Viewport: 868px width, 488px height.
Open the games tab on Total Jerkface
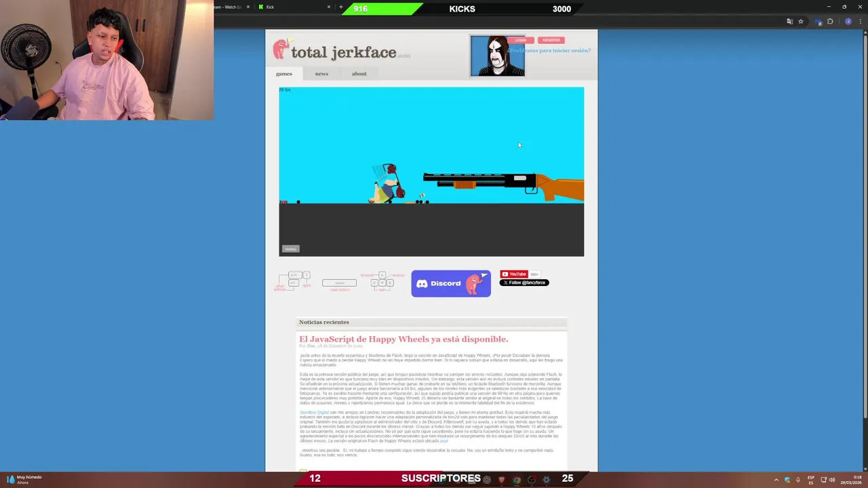[284, 74]
